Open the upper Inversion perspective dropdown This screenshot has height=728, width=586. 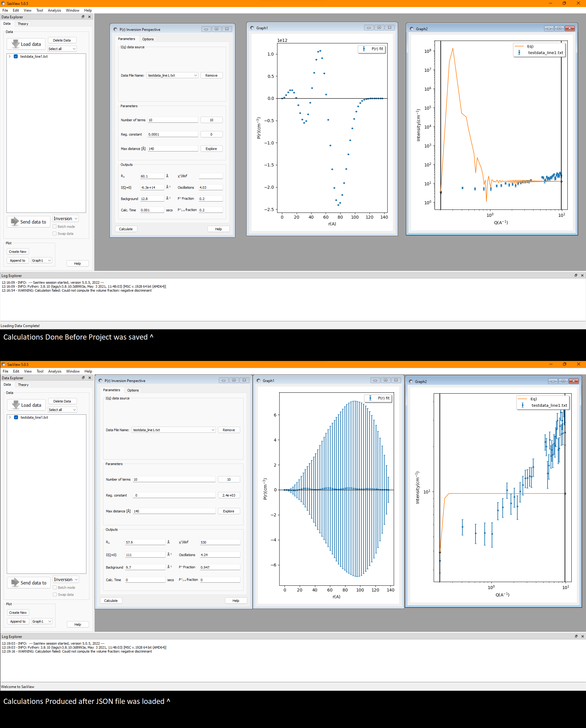(66, 219)
